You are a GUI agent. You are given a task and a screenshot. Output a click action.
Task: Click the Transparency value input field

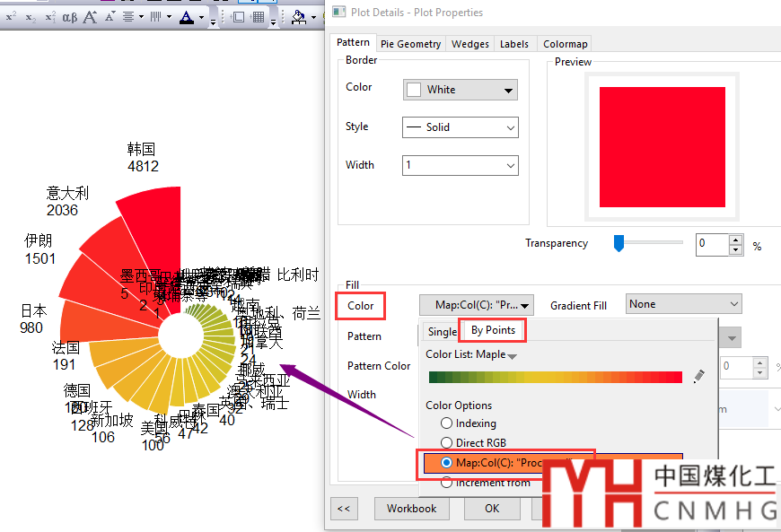[711, 244]
